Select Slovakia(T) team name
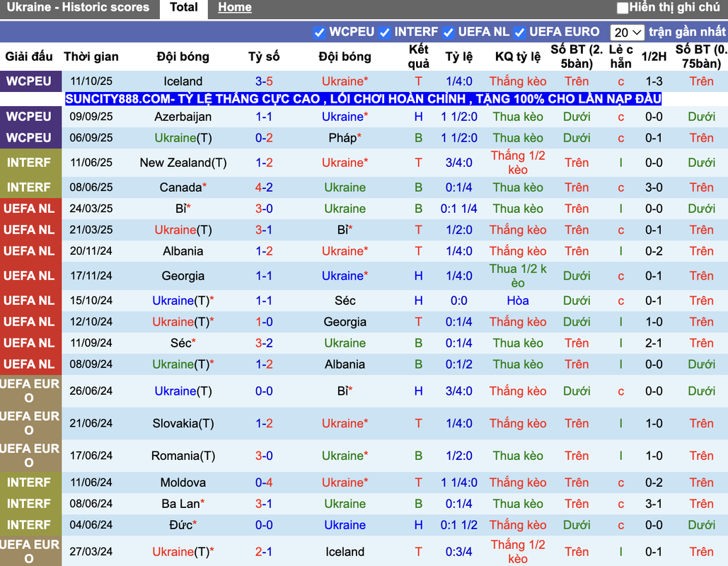The image size is (728, 566). coord(183,424)
